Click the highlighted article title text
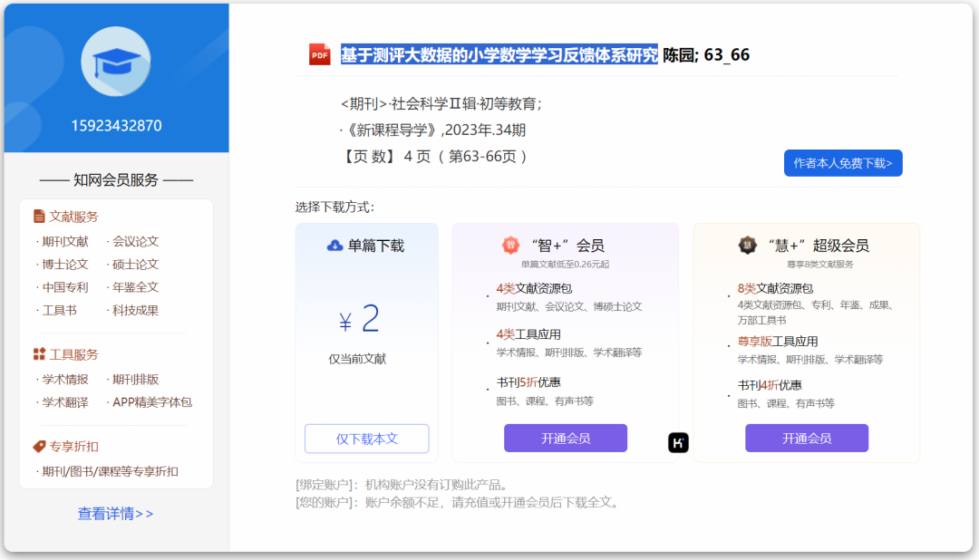979x560 pixels. point(499,55)
